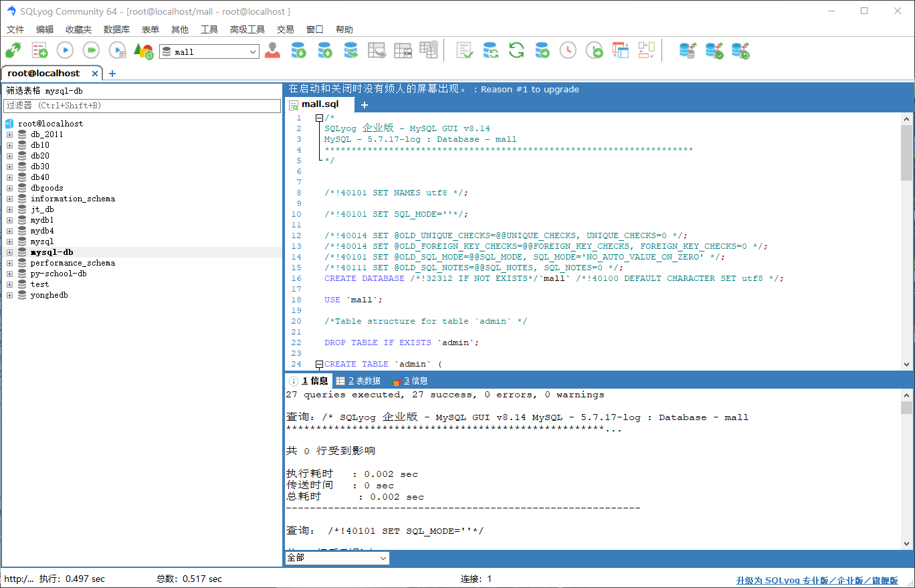
Task: Click the database icon with green circle arrow
Action: pos(542,50)
